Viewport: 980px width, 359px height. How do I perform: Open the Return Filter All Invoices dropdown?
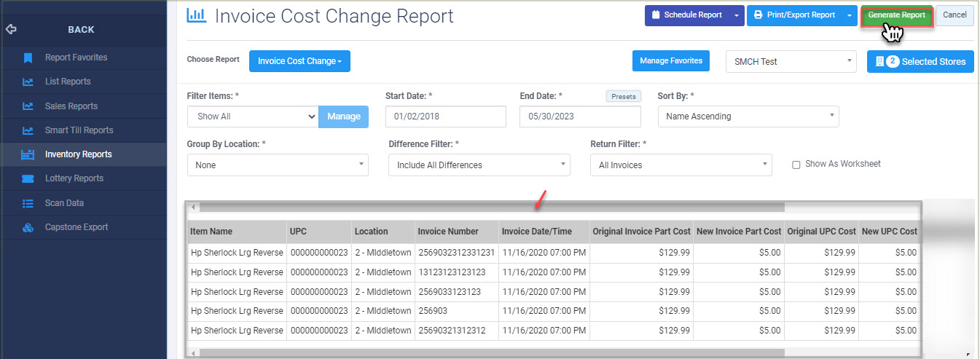(681, 165)
